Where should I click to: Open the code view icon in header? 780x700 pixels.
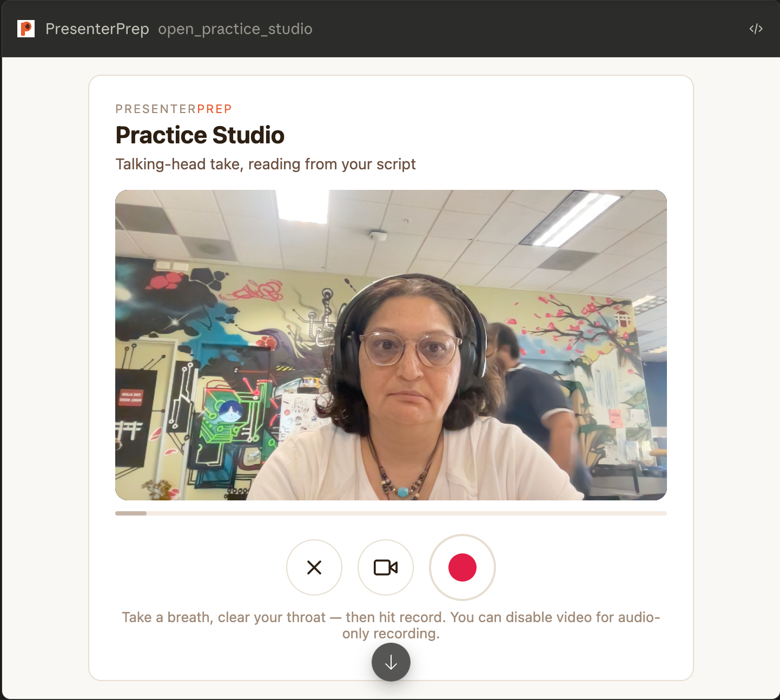[756, 29]
